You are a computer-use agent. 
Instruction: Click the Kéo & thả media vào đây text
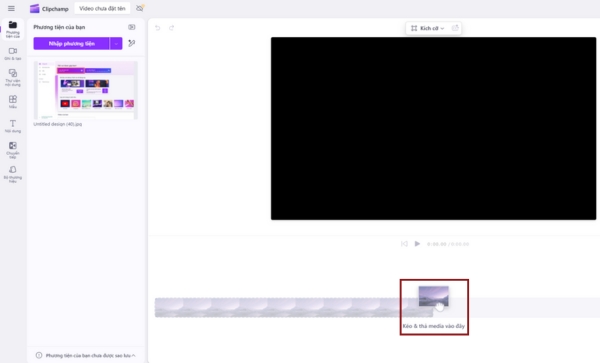pyautogui.click(x=434, y=326)
